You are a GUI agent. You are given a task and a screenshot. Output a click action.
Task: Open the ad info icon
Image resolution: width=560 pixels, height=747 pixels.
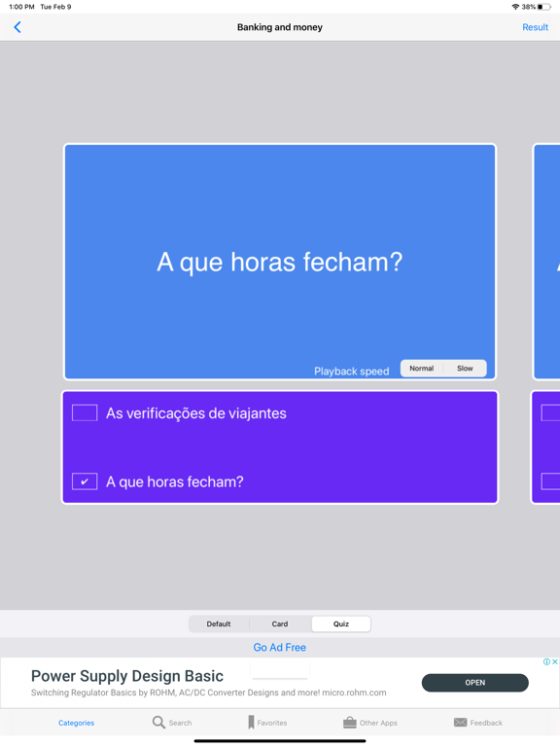pyautogui.click(x=546, y=661)
